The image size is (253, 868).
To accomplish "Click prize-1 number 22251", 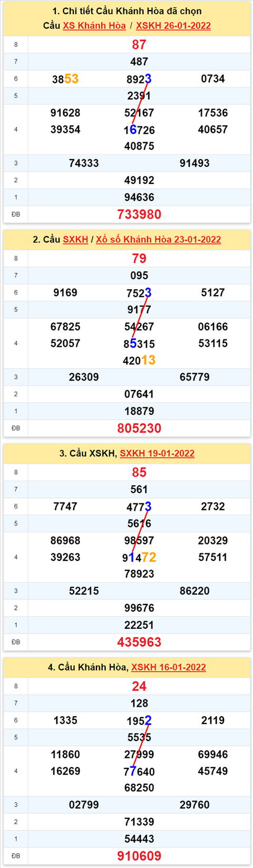I will pyautogui.click(x=139, y=625).
